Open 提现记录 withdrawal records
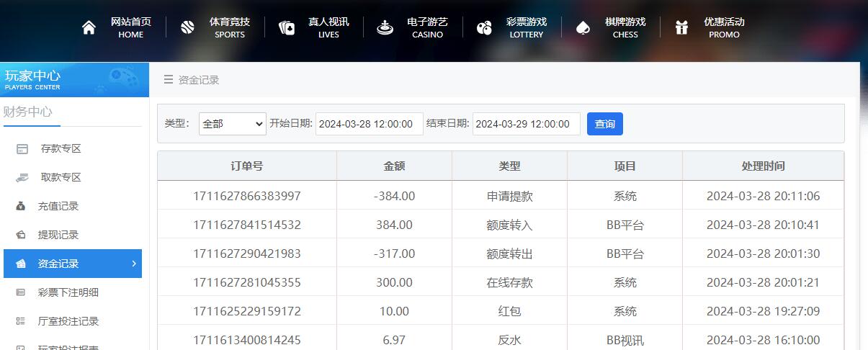868x350 pixels. pyautogui.click(x=58, y=235)
